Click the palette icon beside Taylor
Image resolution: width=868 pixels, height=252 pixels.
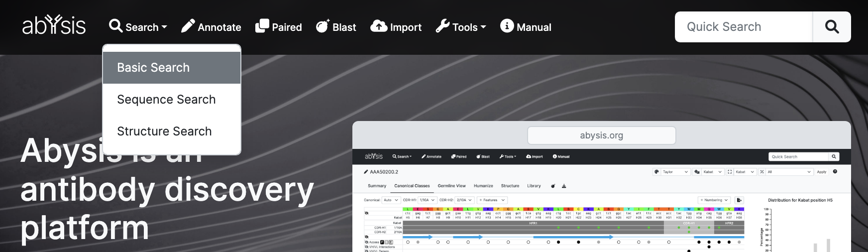click(656, 172)
